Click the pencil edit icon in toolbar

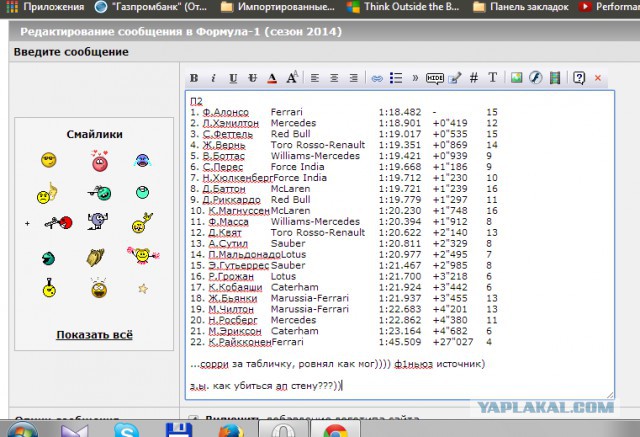454,78
